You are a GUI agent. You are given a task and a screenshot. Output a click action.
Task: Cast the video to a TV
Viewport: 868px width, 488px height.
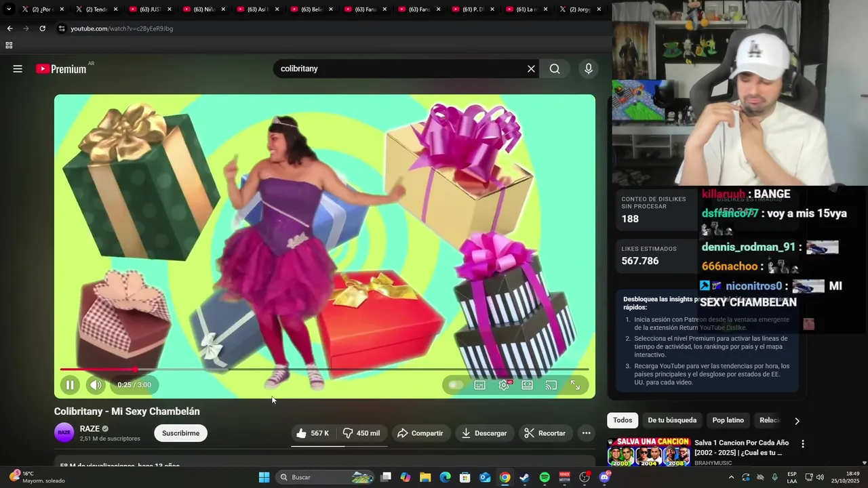[551, 385]
